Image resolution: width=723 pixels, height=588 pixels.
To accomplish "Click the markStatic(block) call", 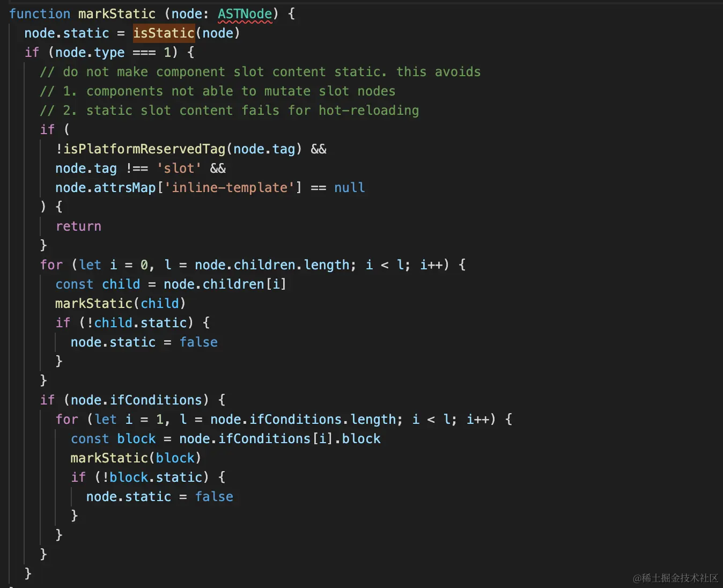I will click(x=136, y=458).
